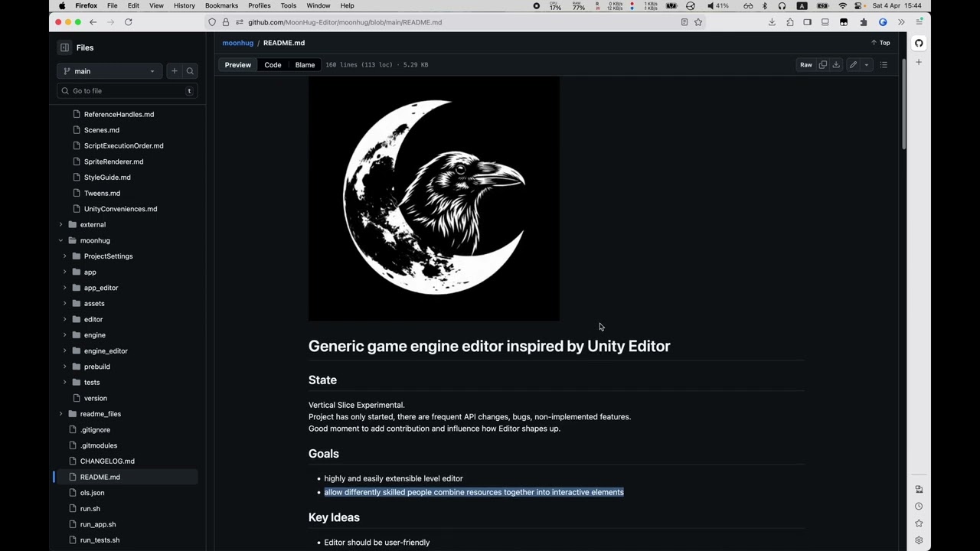Viewport: 980px width, 551px height.
Task: Open history from Firefox sidebar clock
Action: click(919, 507)
